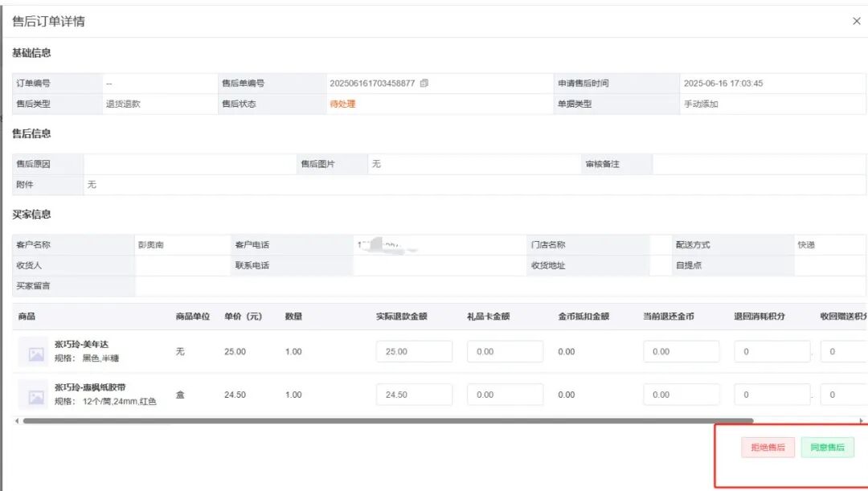
Task: Click the 礼品卡金额 column header
Action: 489,317
